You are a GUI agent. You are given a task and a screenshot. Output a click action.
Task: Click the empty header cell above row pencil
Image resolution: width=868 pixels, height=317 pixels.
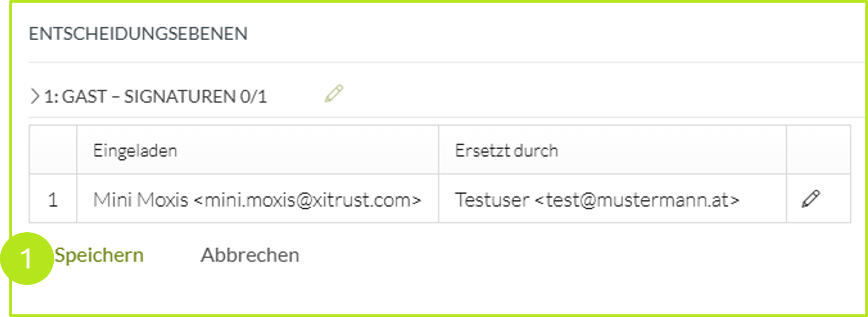click(x=818, y=150)
